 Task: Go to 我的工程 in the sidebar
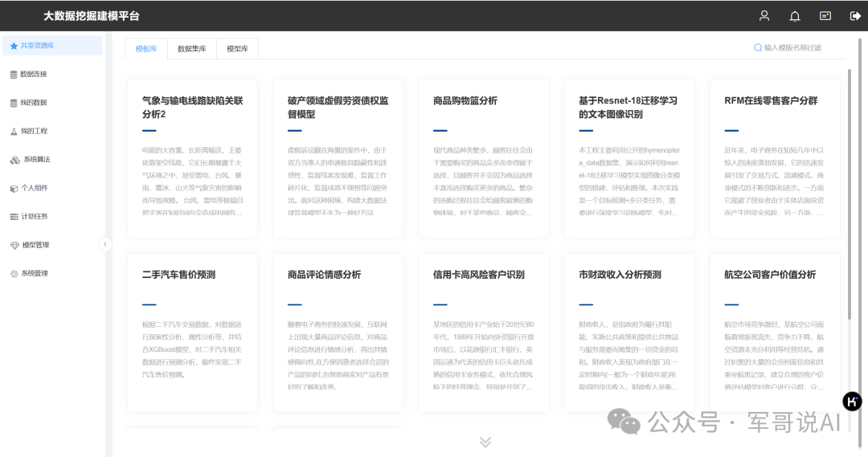pyautogui.click(x=52, y=131)
